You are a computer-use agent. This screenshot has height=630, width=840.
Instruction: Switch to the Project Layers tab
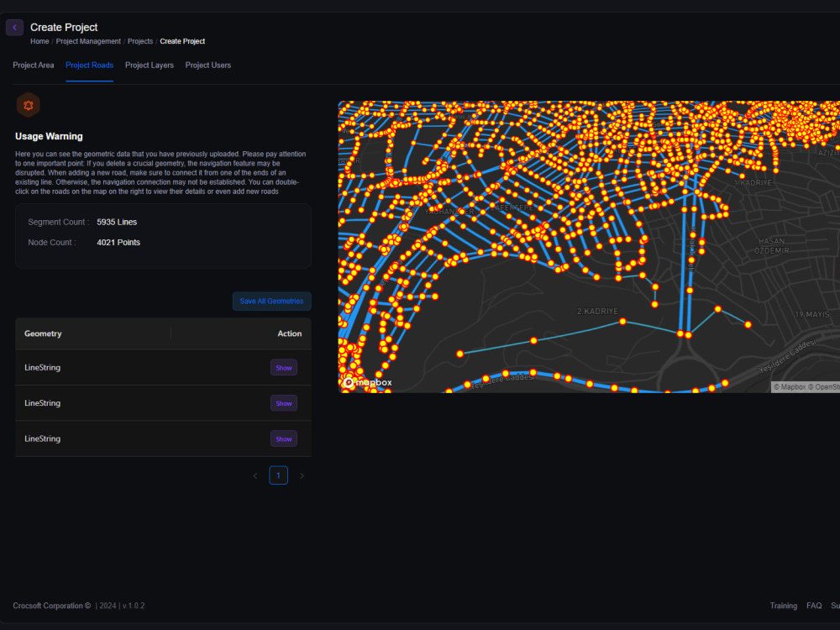[x=150, y=66]
